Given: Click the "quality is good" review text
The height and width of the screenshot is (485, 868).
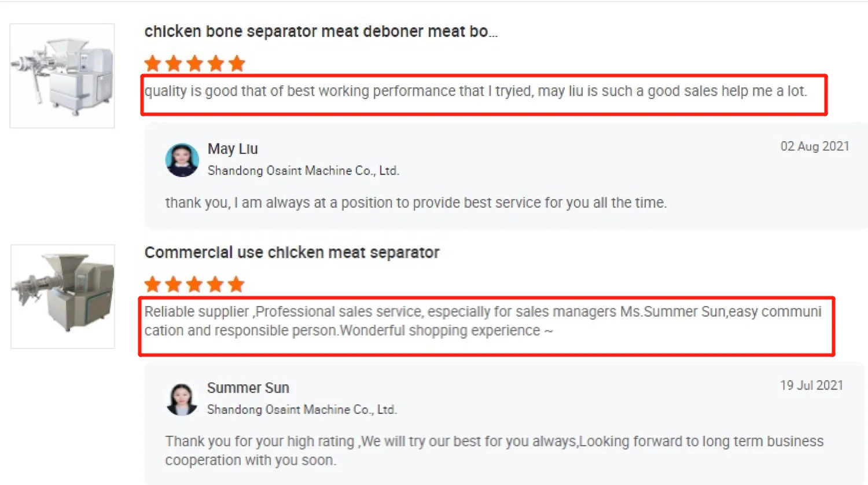Looking at the screenshot, I should click(475, 91).
